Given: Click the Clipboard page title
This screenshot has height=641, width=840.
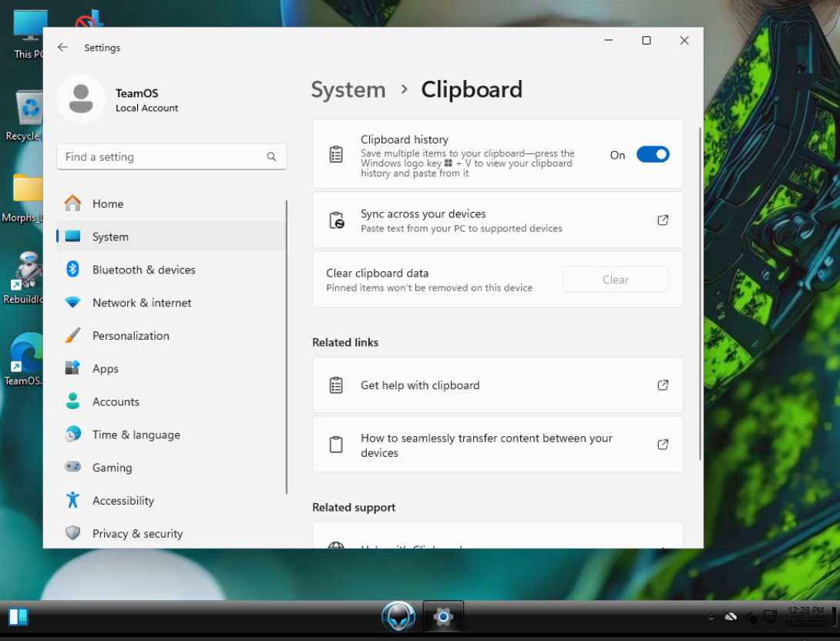Looking at the screenshot, I should pyautogui.click(x=472, y=89).
